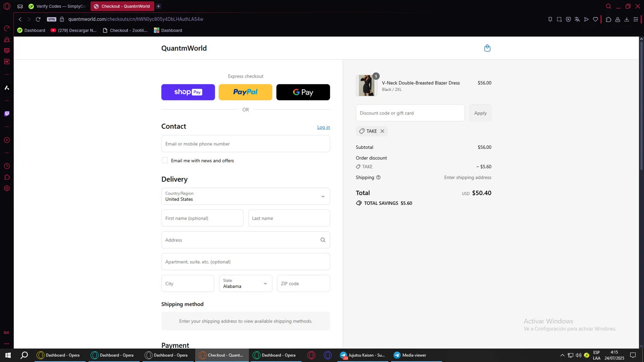
Task: Open Checkout Zootili bookmark
Action: [125, 30]
